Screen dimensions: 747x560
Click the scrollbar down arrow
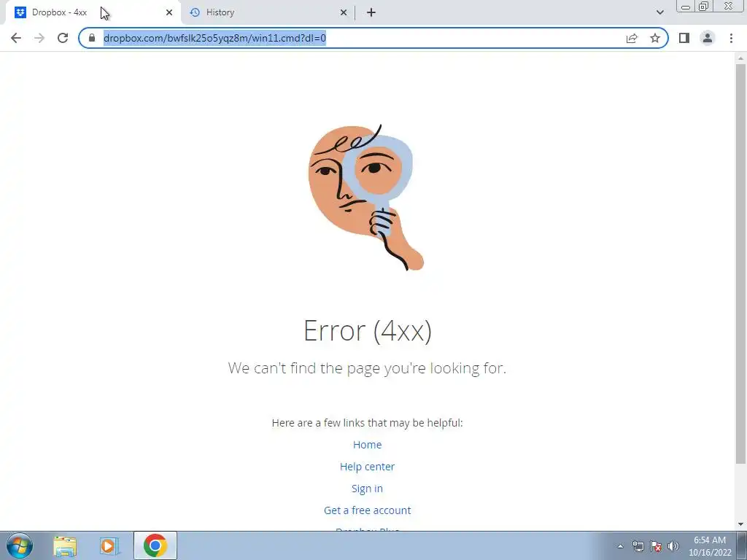click(740, 524)
